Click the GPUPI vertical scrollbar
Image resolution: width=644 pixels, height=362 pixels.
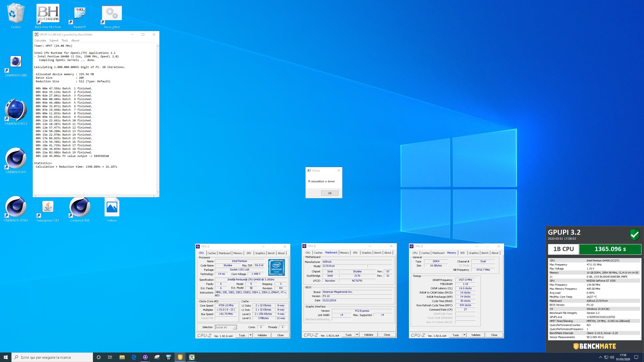[x=158, y=119]
